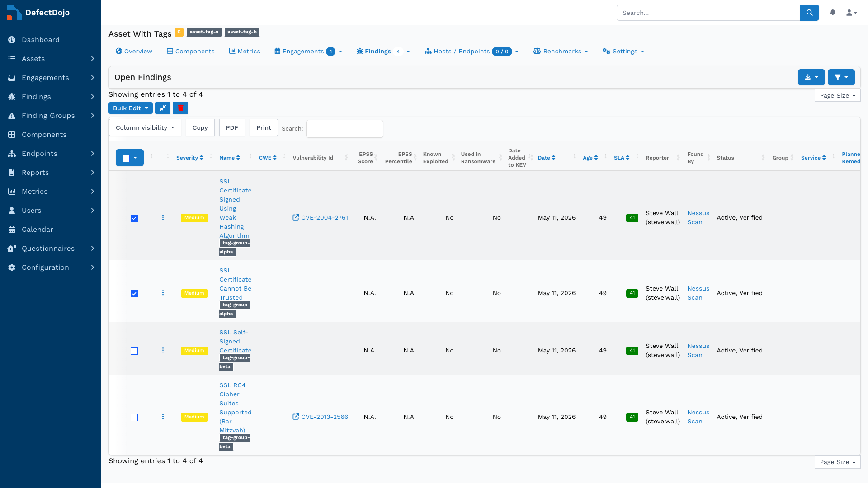Image resolution: width=868 pixels, height=488 pixels.
Task: Sort table by Severity column
Action: click(x=189, y=158)
